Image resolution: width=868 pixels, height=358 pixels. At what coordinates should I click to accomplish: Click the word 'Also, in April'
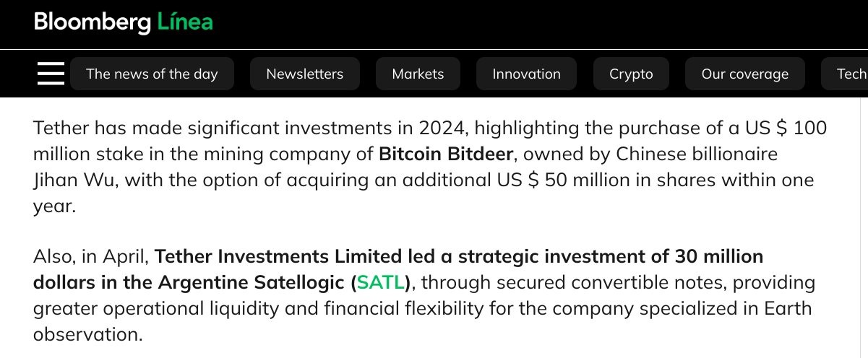[90, 256]
